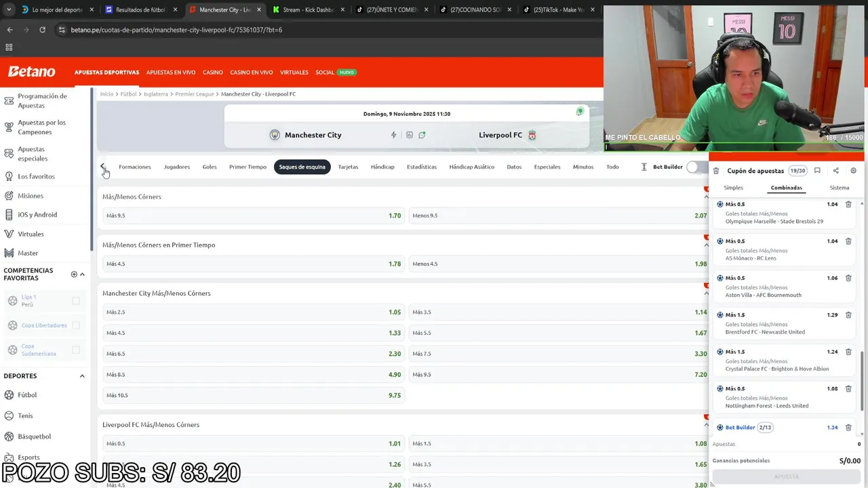The height and width of the screenshot is (488, 868).
Task: Reload the page in the browser toolbar
Action: 42,30
